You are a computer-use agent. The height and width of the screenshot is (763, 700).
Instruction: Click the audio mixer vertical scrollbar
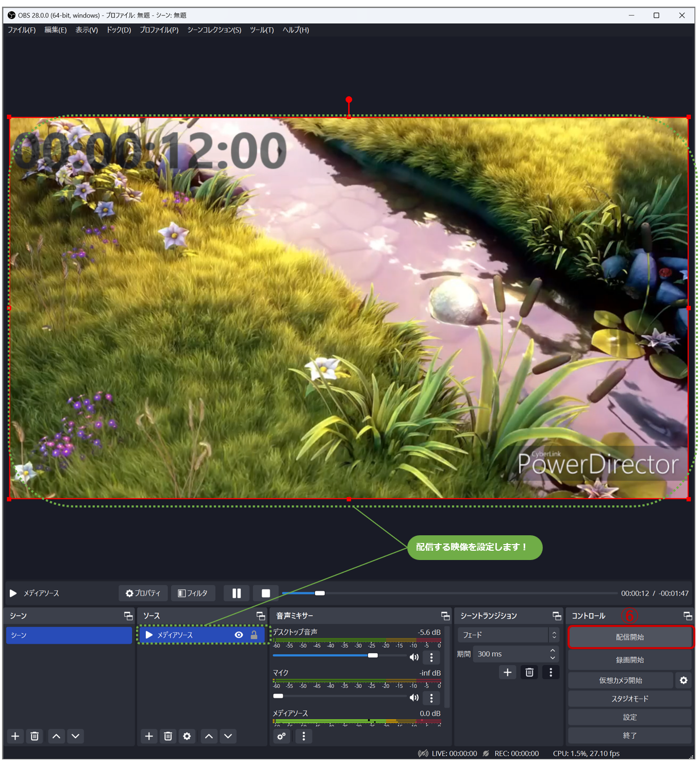pos(447,667)
